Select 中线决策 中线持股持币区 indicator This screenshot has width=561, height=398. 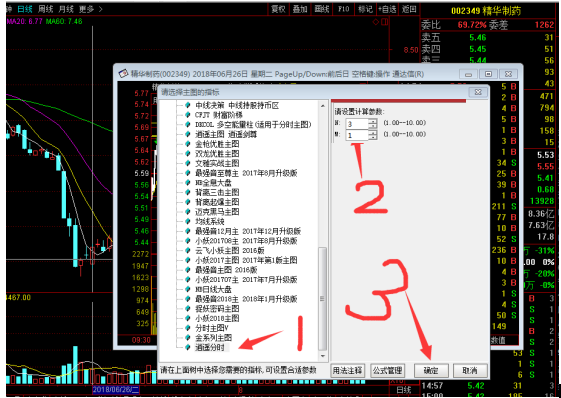236,106
